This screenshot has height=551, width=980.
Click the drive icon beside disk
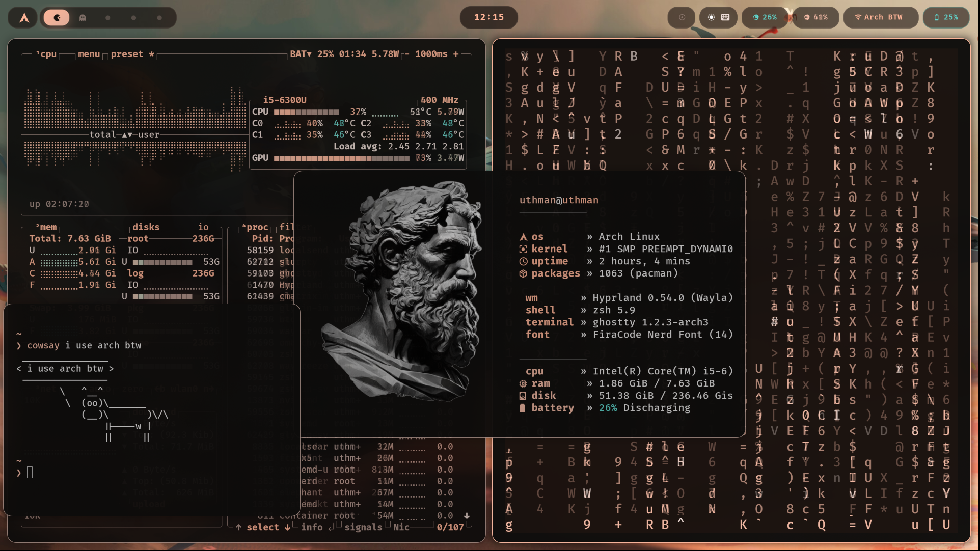pyautogui.click(x=523, y=396)
